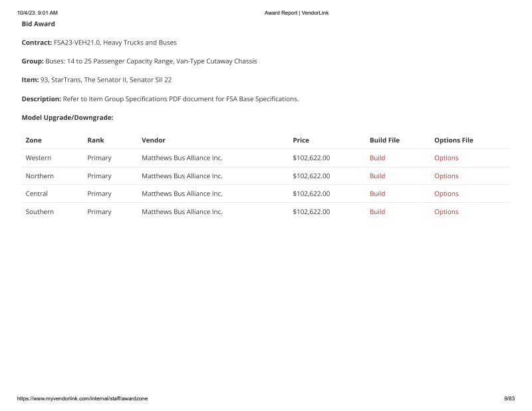This screenshot has height=411, width=532.
Task: Click the Price column header
Action: click(301, 140)
